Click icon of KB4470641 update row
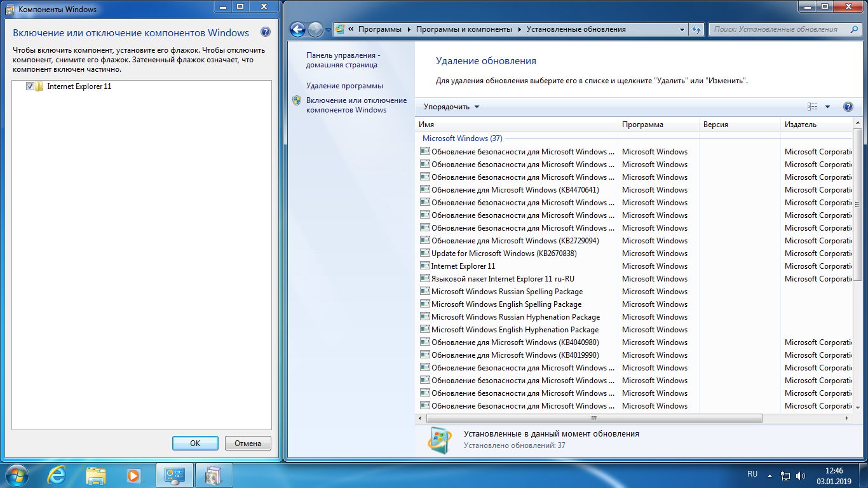The height and width of the screenshot is (488, 868). 425,189
